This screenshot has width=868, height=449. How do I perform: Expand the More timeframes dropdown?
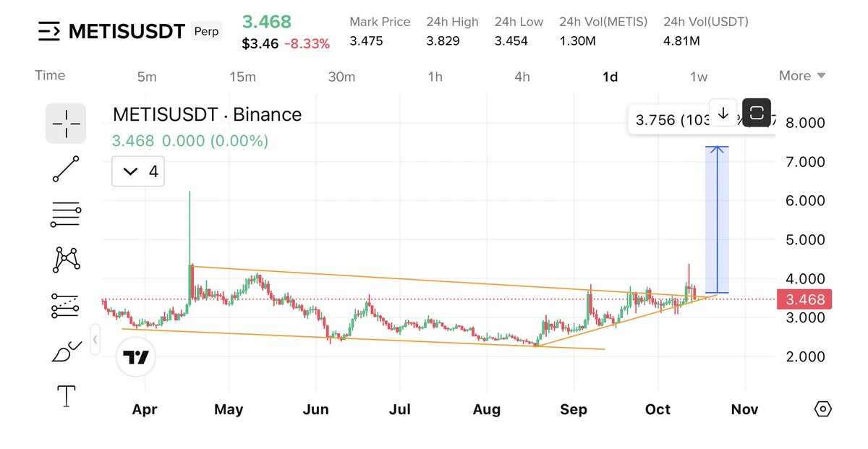coord(802,76)
